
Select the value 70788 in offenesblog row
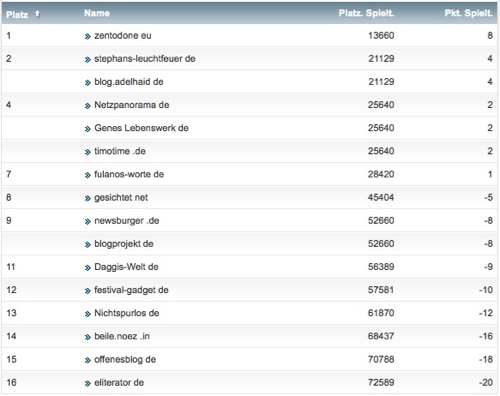[x=381, y=360]
